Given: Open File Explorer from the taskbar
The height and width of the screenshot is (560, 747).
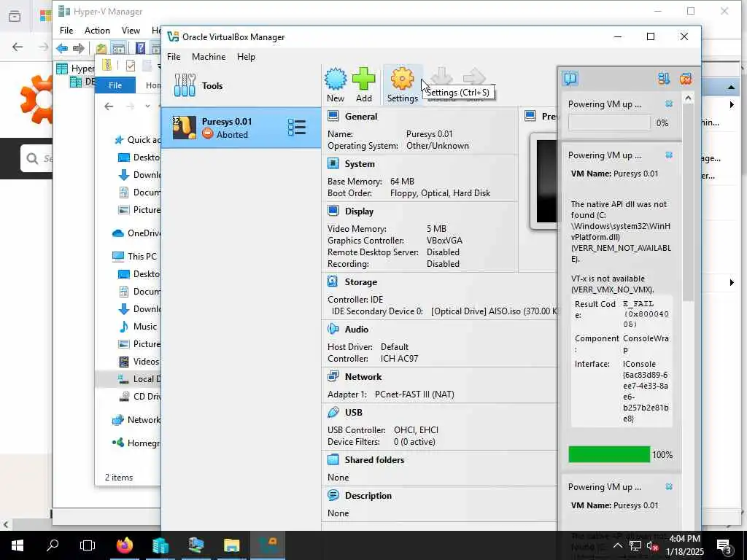Looking at the screenshot, I should [x=232, y=545].
